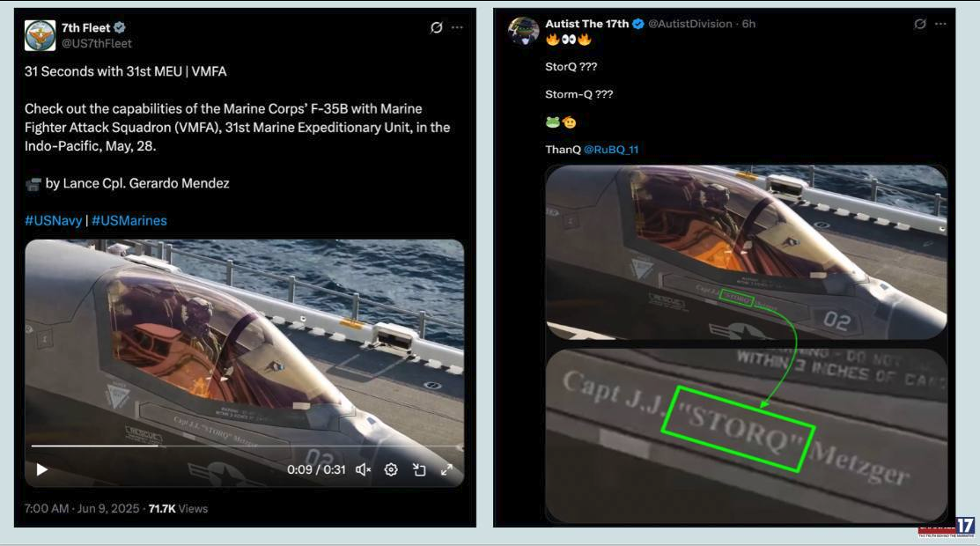
Task: Play the F-35B video
Action: coord(42,469)
